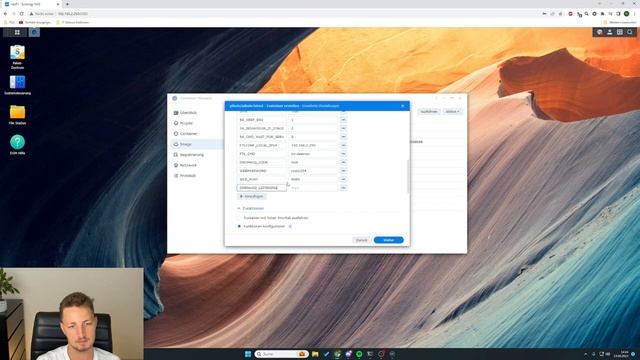The width and height of the screenshot is (640, 360).
Task: Toggle Funktionen konfigurieren checkbox
Action: coord(239,226)
